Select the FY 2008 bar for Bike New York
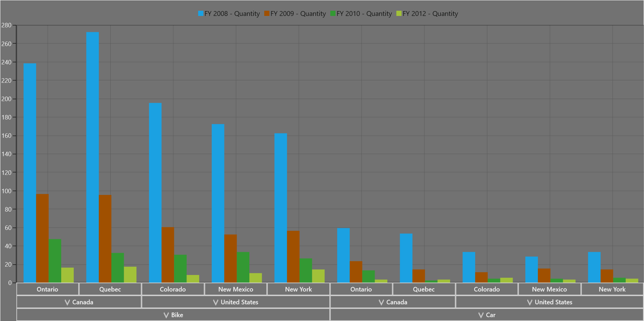Screen dimensions: 644x321 (x=280, y=208)
